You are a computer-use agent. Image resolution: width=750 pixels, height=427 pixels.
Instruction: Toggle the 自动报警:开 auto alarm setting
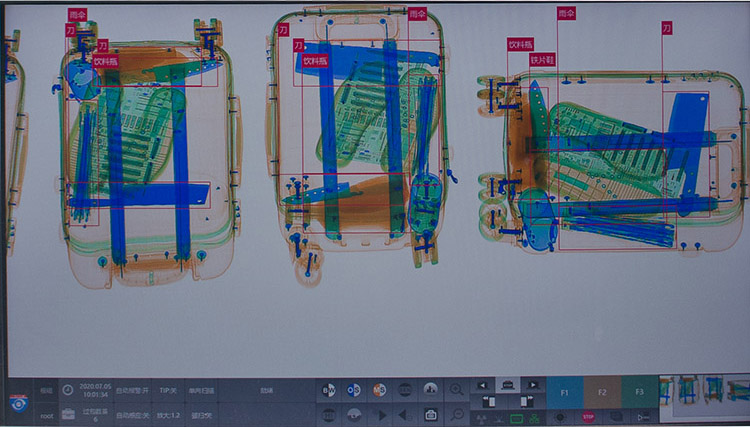pos(131,391)
